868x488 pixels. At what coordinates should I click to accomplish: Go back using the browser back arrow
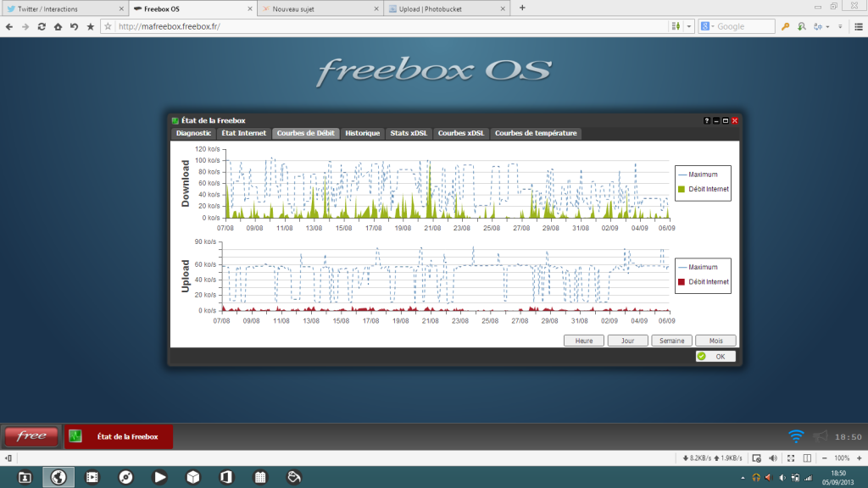(8, 26)
